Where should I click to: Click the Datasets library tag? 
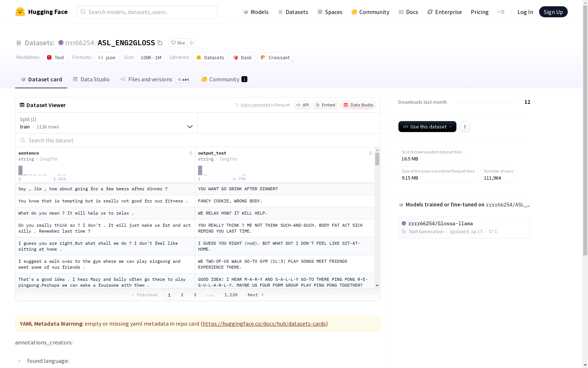(x=210, y=57)
